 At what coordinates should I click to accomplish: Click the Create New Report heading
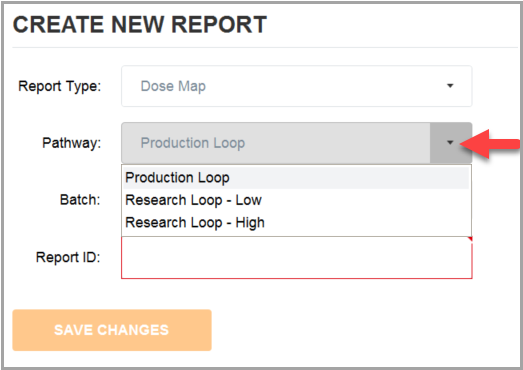[140, 25]
